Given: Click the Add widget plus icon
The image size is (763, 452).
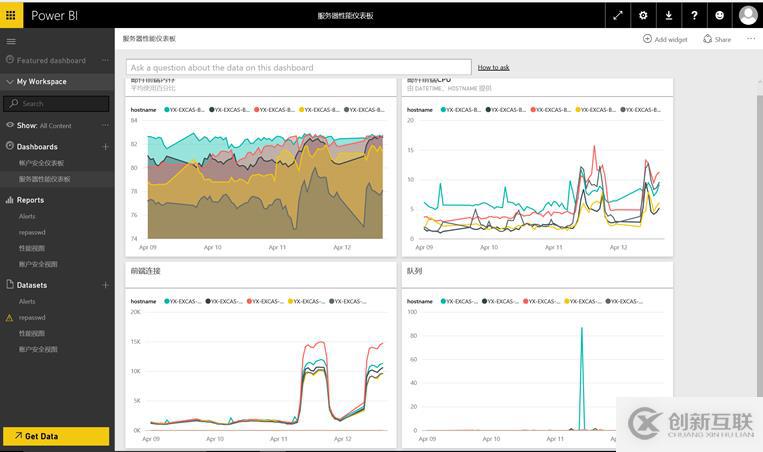Looking at the screenshot, I should tap(647, 39).
